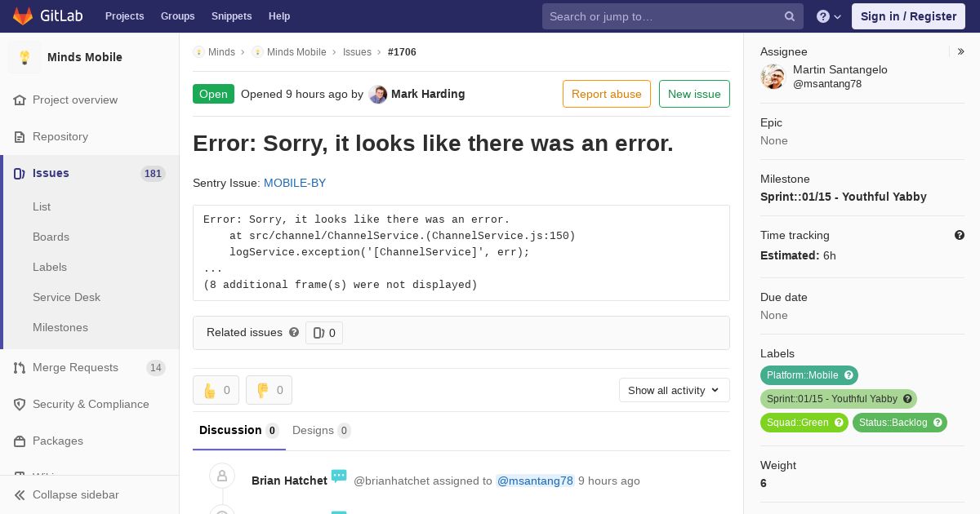
Task: Toggle the thumbs down reaction
Action: tap(269, 390)
